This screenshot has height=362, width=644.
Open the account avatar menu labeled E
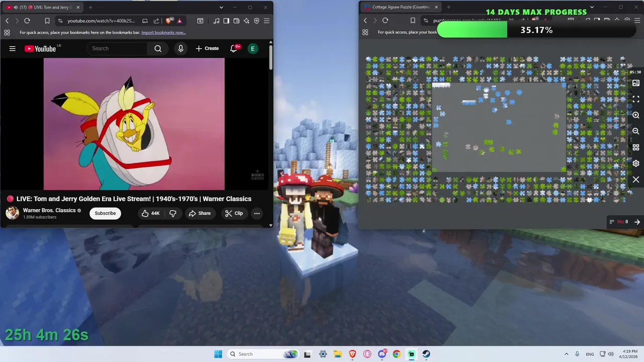coord(253,48)
